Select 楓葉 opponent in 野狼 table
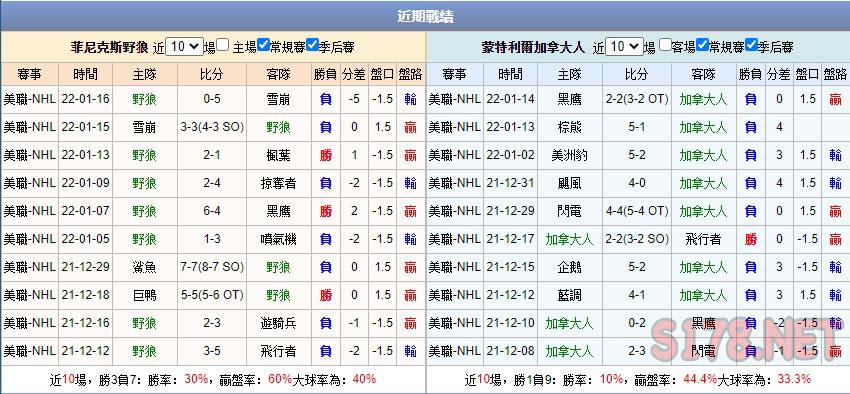 coord(278,155)
